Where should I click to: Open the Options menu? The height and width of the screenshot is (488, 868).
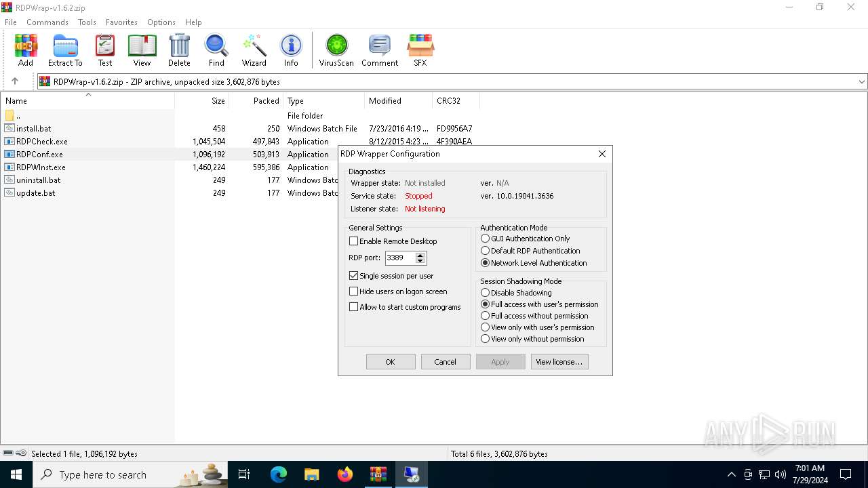pyautogui.click(x=161, y=22)
